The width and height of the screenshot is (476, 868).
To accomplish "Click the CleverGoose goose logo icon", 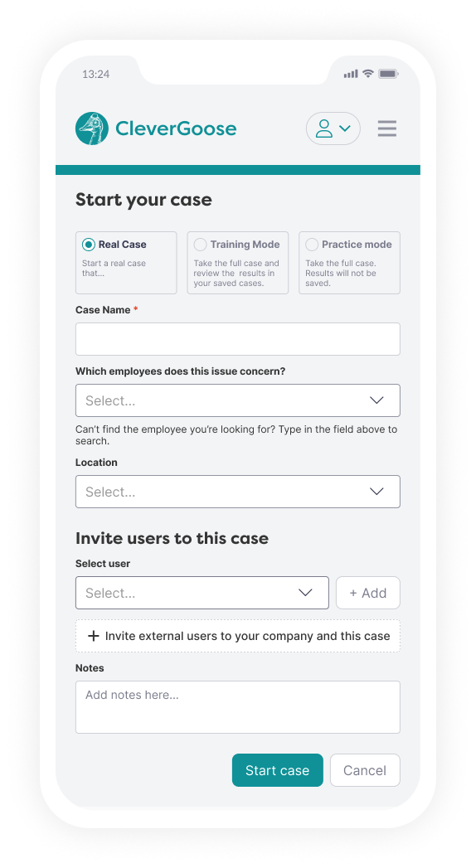I will pyautogui.click(x=92, y=129).
